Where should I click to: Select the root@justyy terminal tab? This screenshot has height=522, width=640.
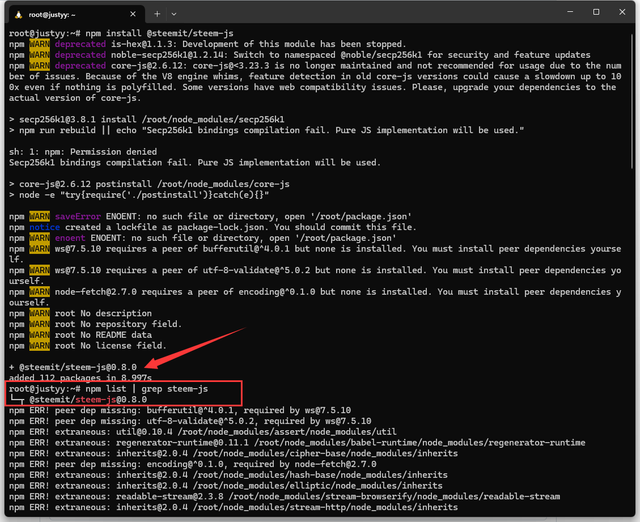point(76,14)
